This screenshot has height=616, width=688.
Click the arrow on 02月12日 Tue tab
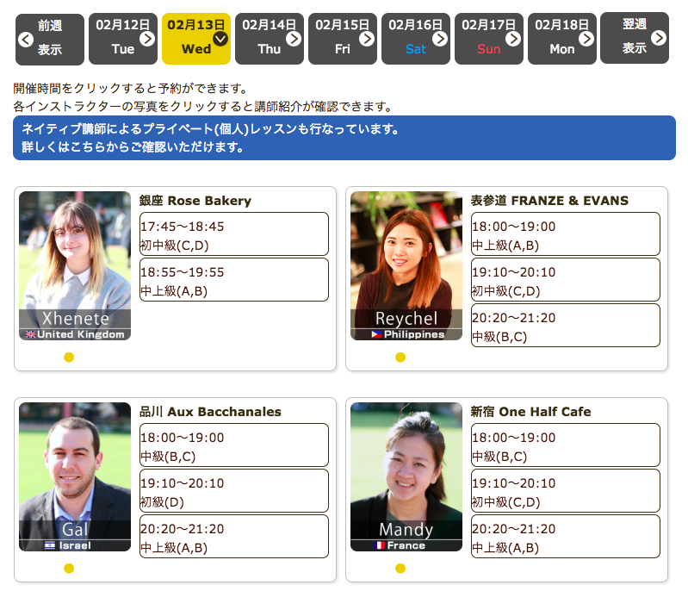click(x=147, y=39)
